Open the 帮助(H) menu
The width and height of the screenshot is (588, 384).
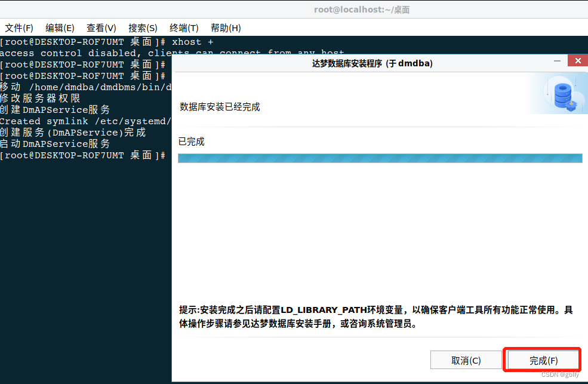pos(226,28)
